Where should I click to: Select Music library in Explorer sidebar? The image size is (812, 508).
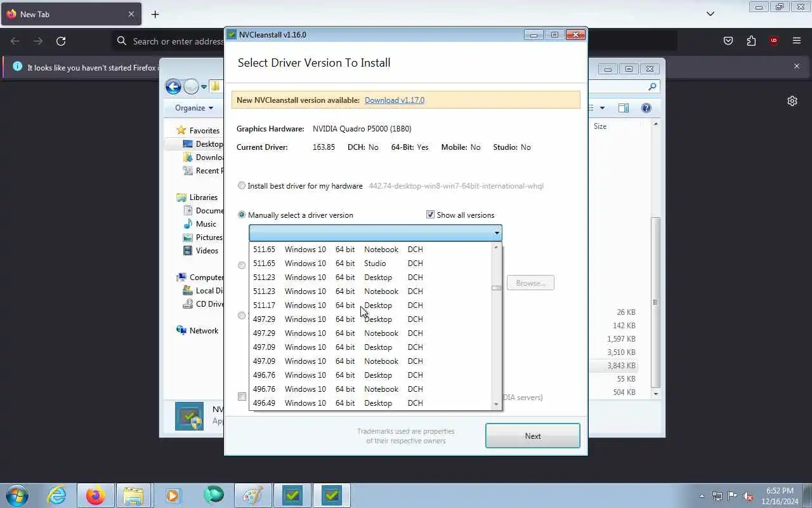(x=206, y=224)
